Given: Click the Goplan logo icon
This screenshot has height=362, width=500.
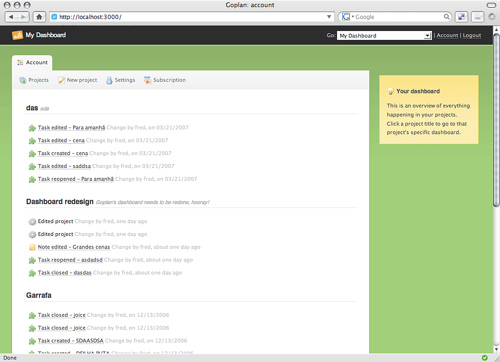Looking at the screenshot, I should pyautogui.click(x=17, y=35).
